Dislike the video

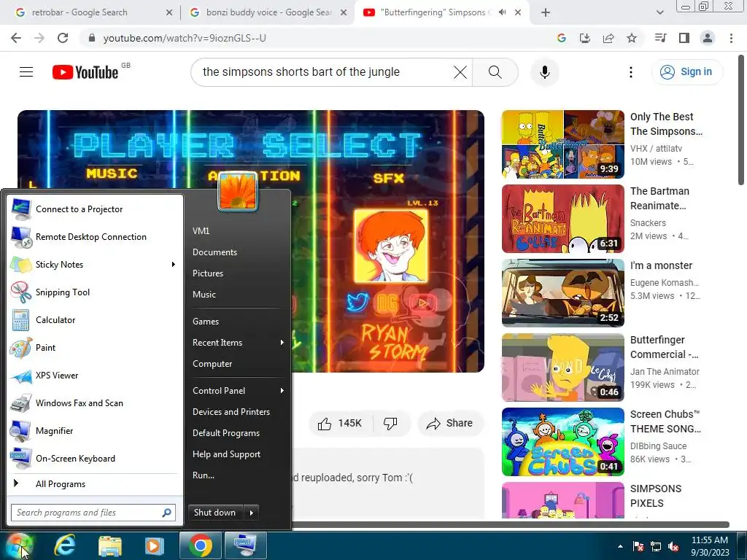click(x=391, y=424)
